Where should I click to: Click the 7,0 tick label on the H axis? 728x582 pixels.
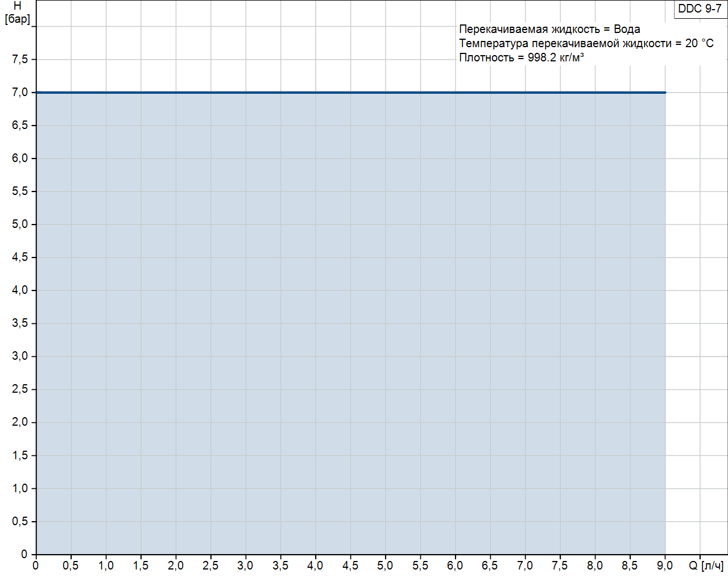coord(20,92)
